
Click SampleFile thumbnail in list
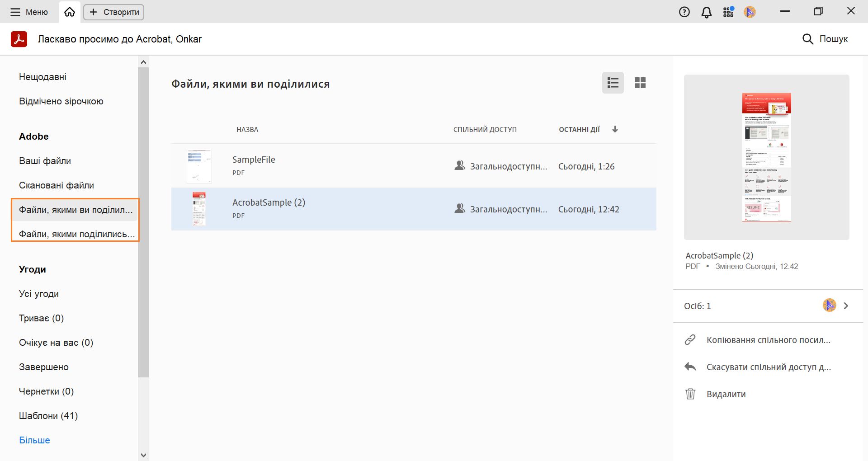tap(199, 166)
